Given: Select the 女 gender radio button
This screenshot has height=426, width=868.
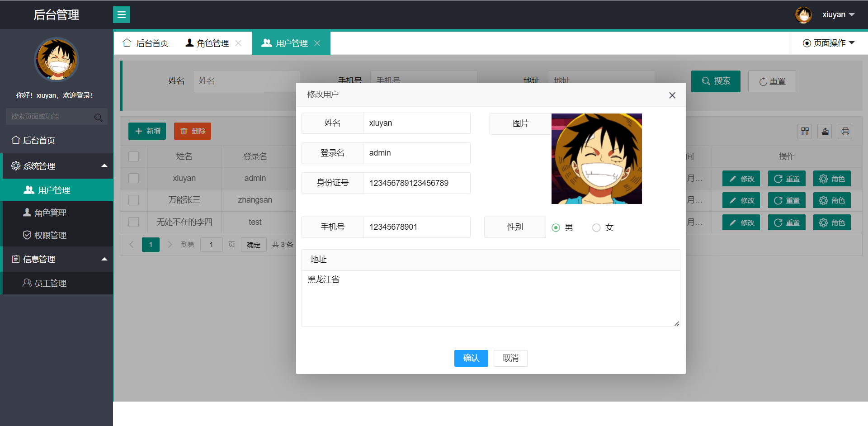Looking at the screenshot, I should click(x=596, y=227).
